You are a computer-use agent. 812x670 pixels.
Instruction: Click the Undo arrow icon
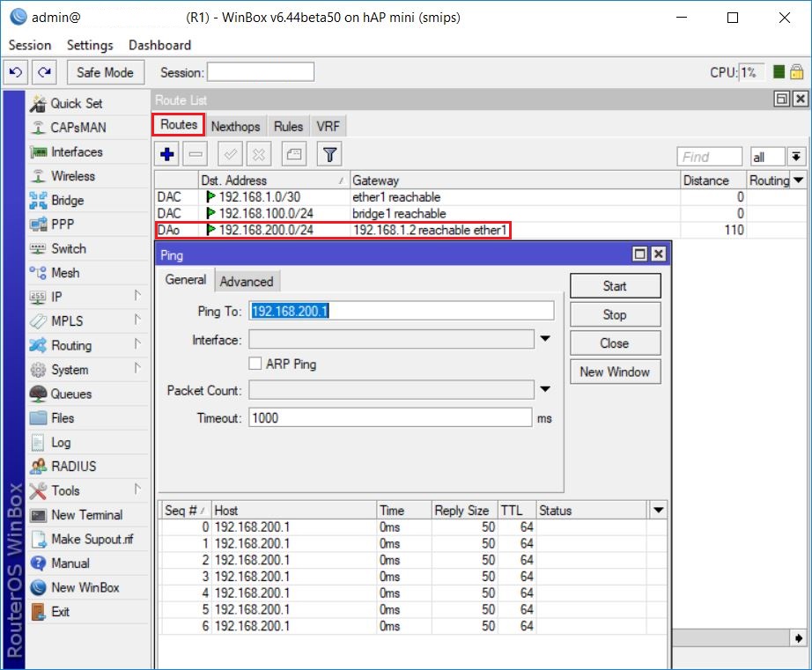click(16, 72)
